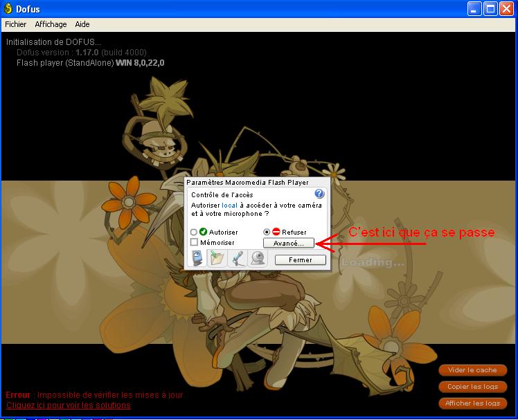Click the Avancé... button
Screen dimensions: 518x420
click(288, 243)
